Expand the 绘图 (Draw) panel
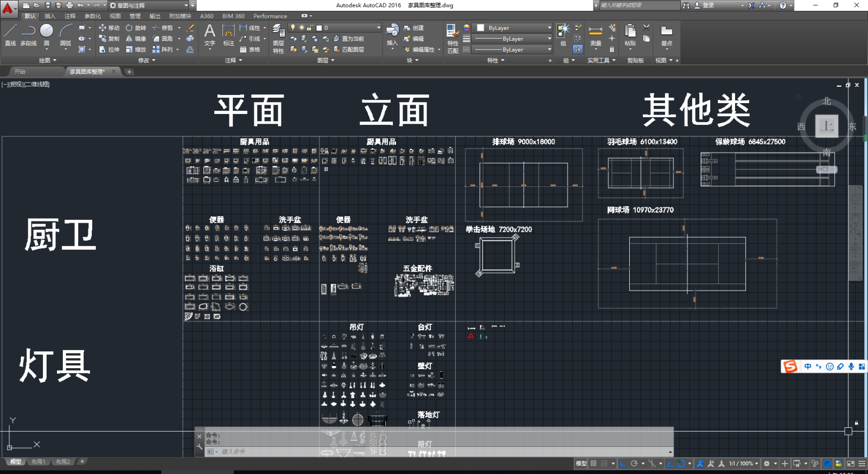 (48, 60)
